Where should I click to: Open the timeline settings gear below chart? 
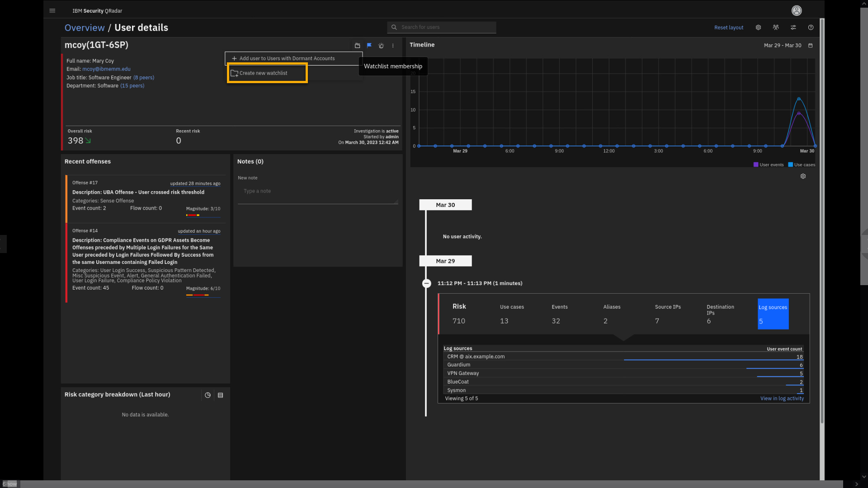(x=803, y=176)
